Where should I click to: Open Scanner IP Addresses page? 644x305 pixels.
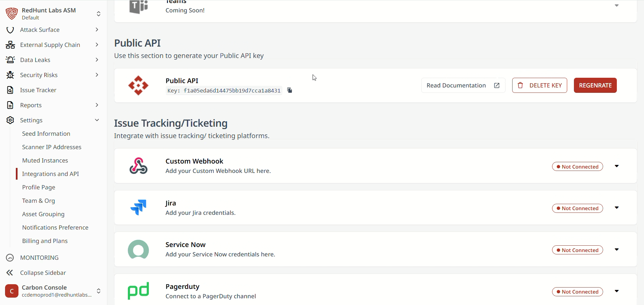[x=52, y=147]
